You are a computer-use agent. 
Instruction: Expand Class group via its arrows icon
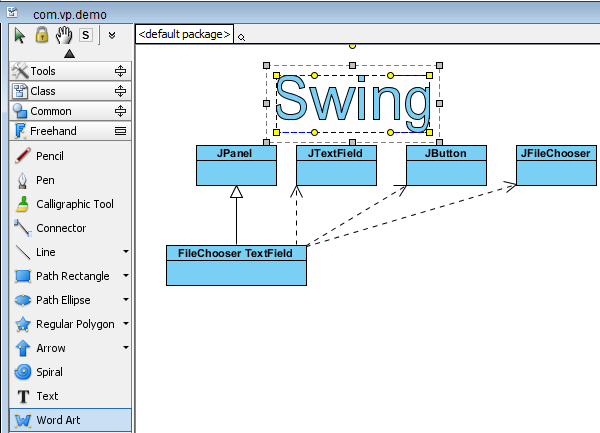(120, 91)
